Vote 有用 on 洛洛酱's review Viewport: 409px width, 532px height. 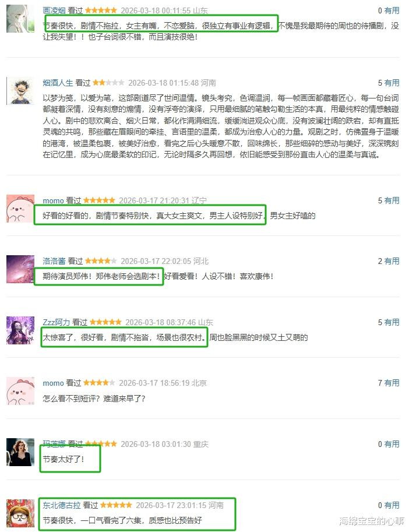click(x=392, y=261)
